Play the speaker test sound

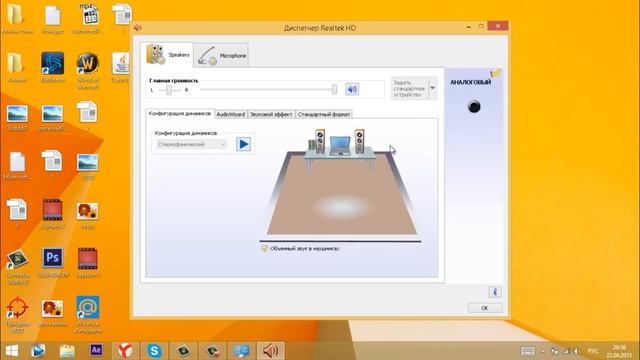click(244, 144)
